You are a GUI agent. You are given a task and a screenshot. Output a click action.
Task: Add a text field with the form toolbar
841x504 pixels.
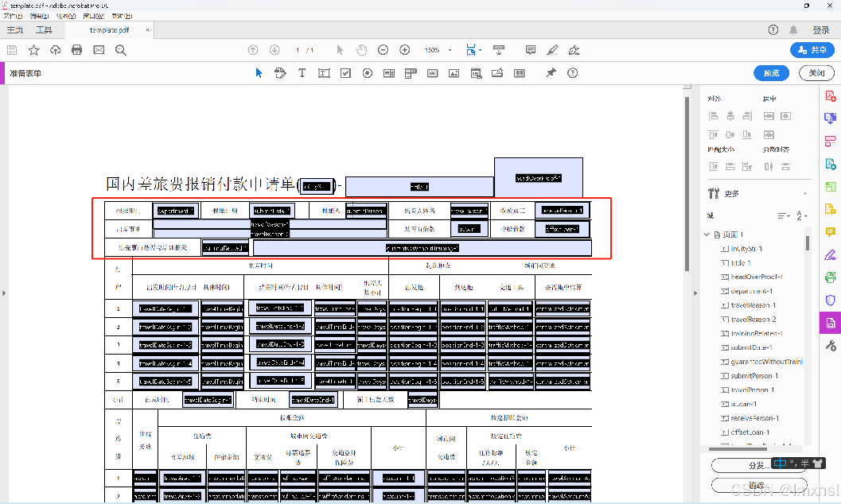(324, 73)
